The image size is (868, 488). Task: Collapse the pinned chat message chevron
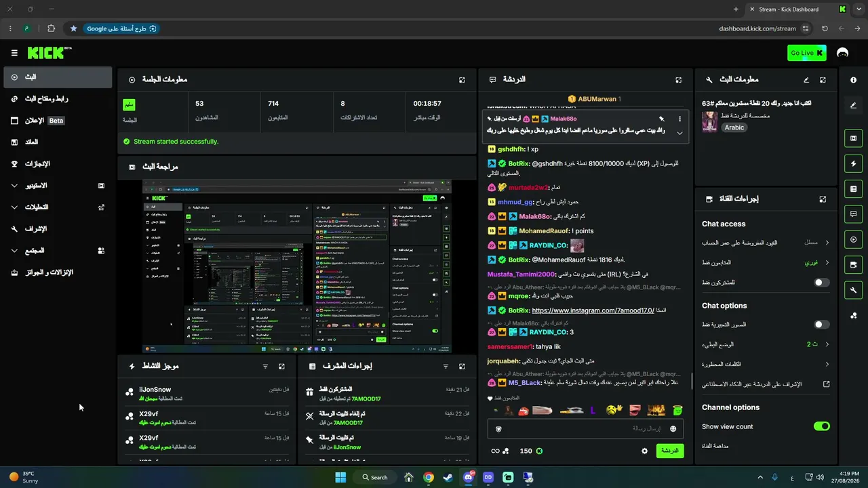(x=679, y=134)
